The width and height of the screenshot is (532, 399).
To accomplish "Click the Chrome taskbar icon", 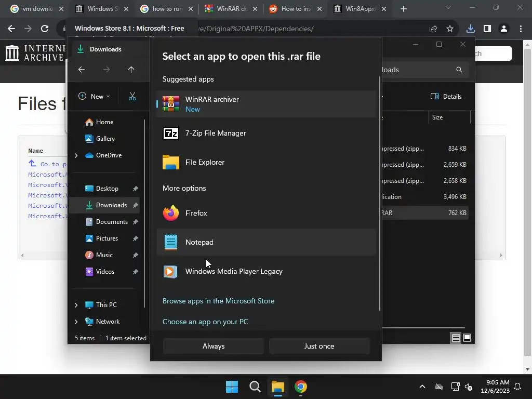I will tap(301, 387).
